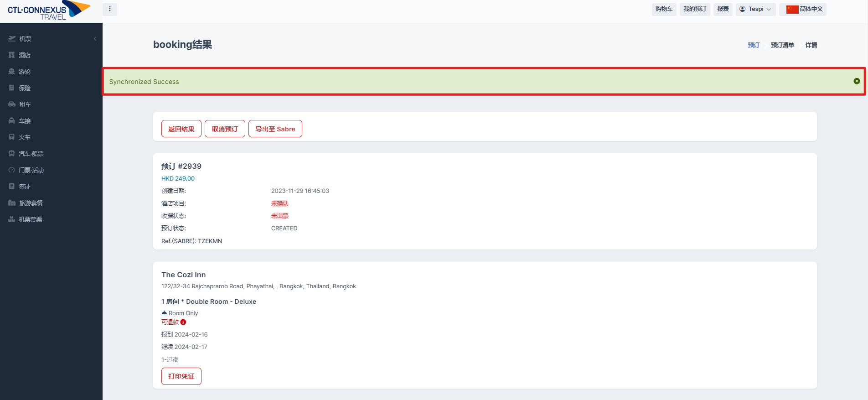Click the train icon in sidebar
The image size is (868, 400).
pyautogui.click(x=12, y=137)
